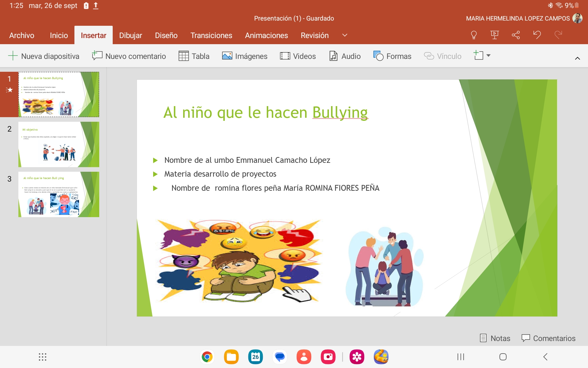The width and height of the screenshot is (588, 368).
Task: Select slide 2 thumbnail Mi objetivo
Action: tap(58, 144)
